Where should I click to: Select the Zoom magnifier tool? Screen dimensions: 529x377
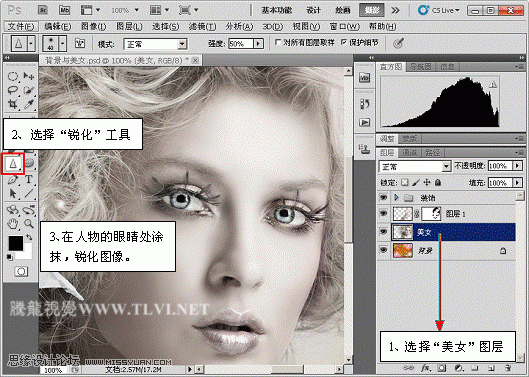coord(29,223)
